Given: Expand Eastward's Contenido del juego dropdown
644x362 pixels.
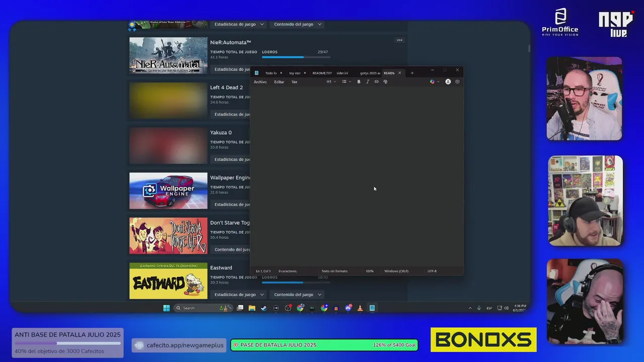Looking at the screenshot, I should [298, 295].
